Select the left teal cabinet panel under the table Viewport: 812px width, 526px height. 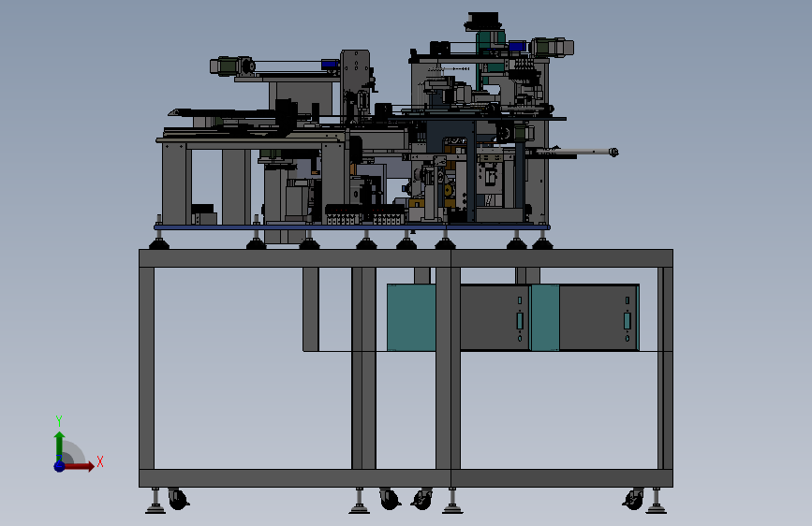(412, 317)
